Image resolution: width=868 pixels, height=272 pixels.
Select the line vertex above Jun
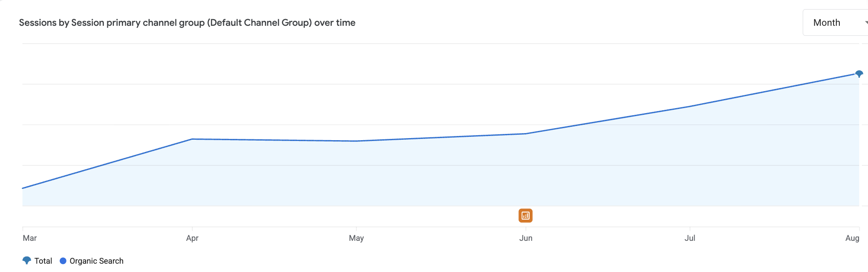coord(526,134)
